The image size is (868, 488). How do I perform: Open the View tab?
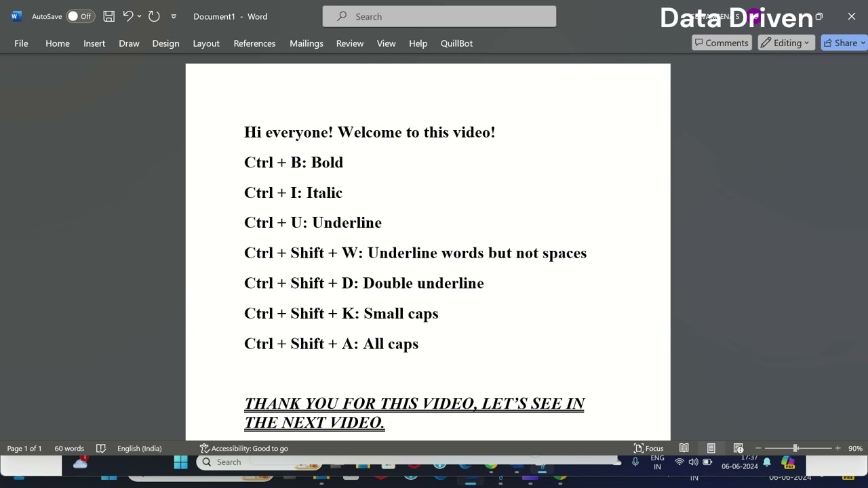(386, 43)
